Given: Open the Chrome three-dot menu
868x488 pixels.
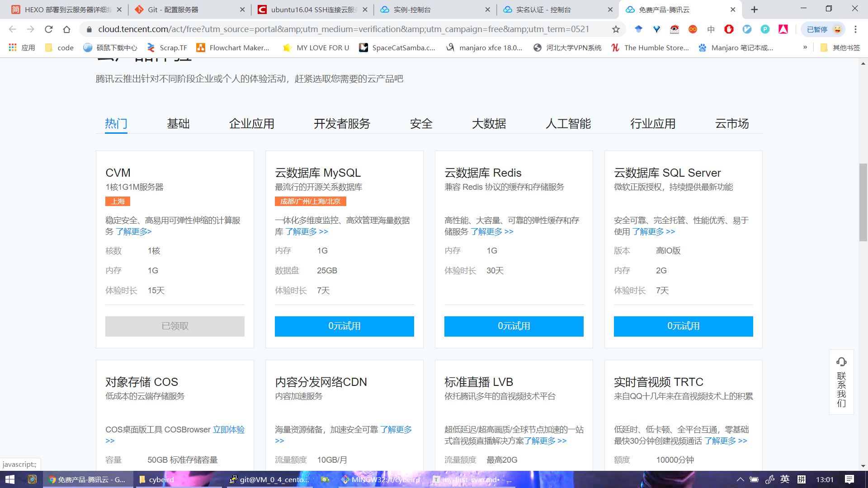Looking at the screenshot, I should coord(855,29).
